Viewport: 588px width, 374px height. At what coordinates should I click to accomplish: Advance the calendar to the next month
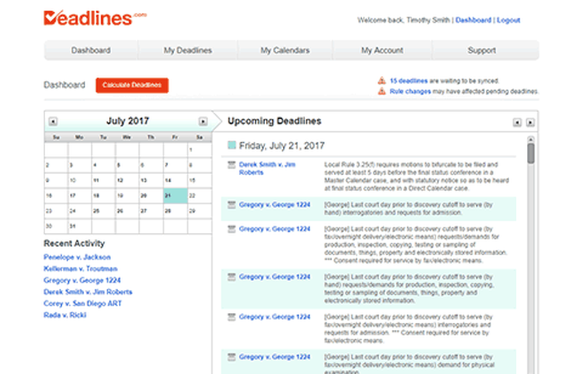point(203,121)
